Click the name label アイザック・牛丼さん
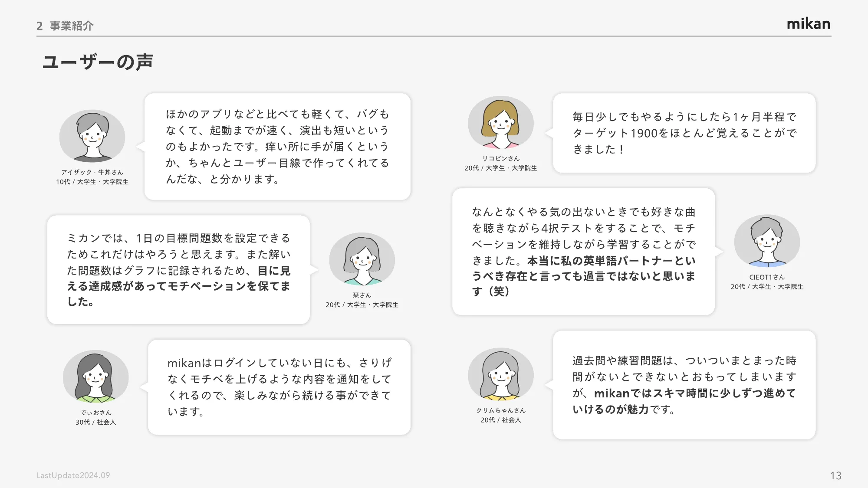 [x=92, y=172]
